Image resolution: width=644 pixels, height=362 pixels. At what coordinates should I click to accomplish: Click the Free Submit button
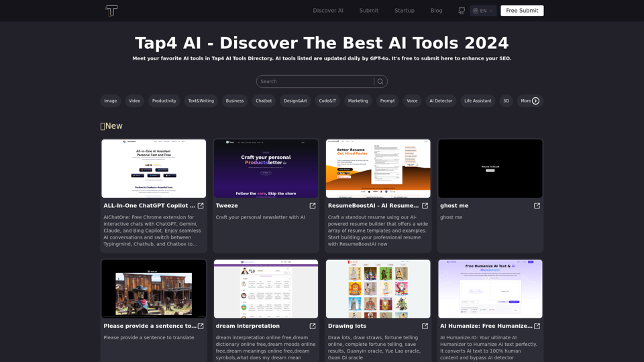tap(522, 11)
